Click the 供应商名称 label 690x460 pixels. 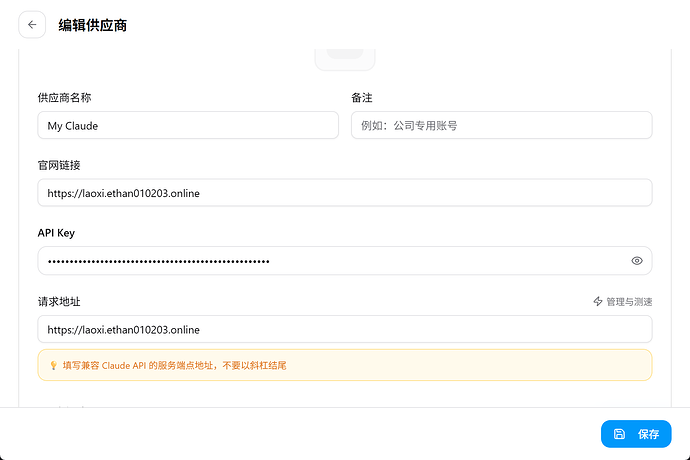click(x=64, y=98)
